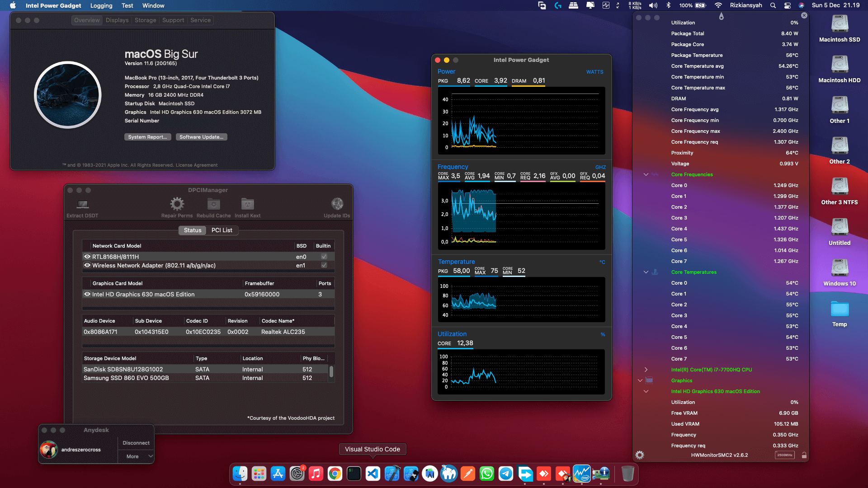This screenshot has width=868, height=488.
Task: Open System Preferences from the Dock
Action: point(297,474)
